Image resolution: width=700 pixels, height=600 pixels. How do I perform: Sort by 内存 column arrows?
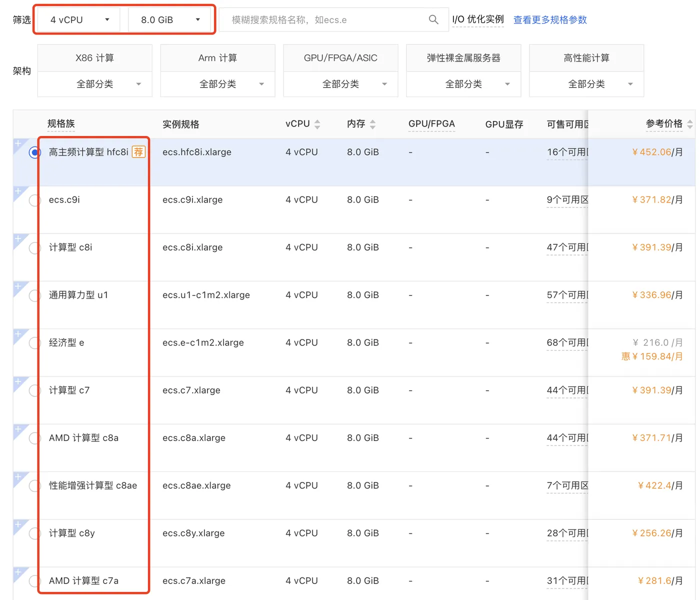(x=372, y=124)
